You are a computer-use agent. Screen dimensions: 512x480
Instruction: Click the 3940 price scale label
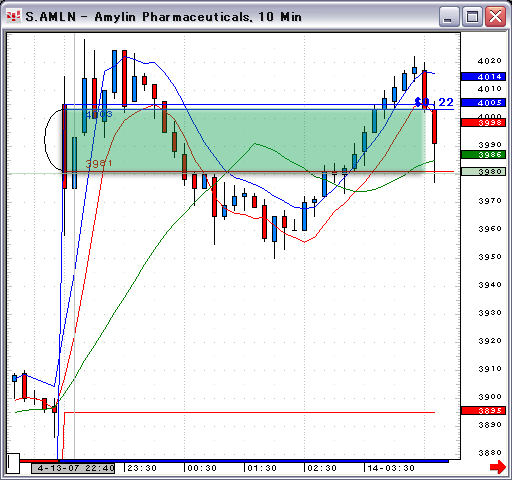click(490, 285)
